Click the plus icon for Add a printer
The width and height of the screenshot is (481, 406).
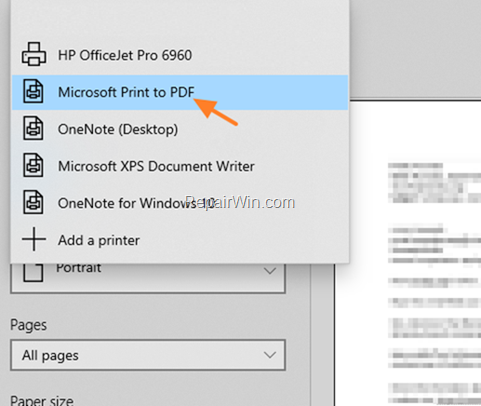tap(34, 239)
